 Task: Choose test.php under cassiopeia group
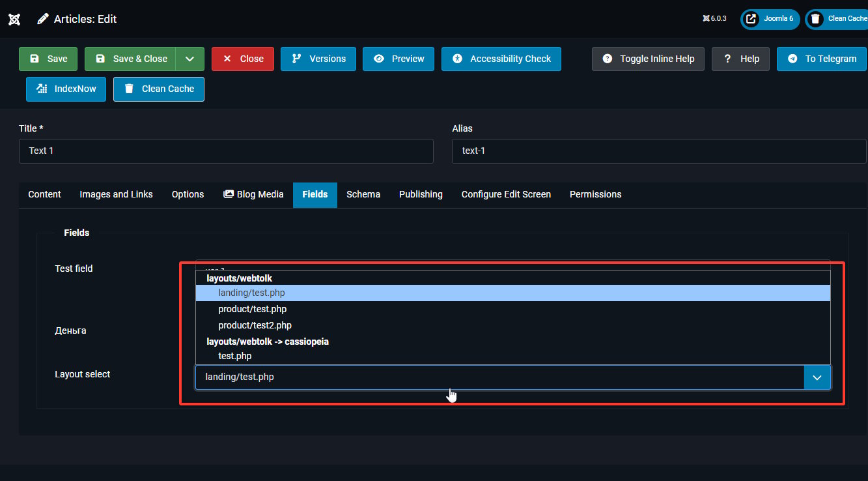click(234, 356)
